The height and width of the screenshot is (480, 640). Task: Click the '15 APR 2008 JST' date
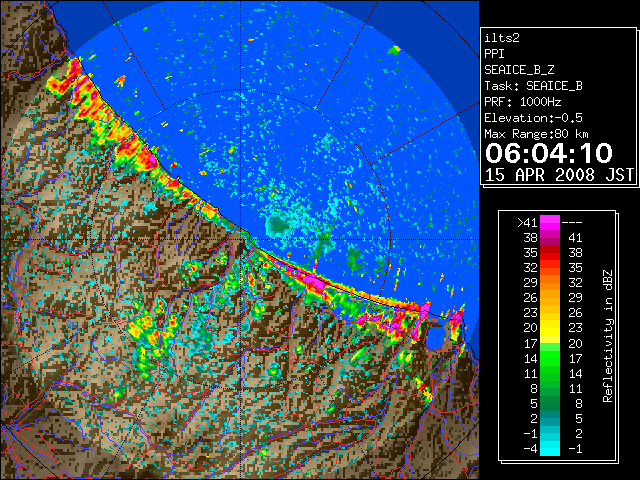[x=559, y=175]
